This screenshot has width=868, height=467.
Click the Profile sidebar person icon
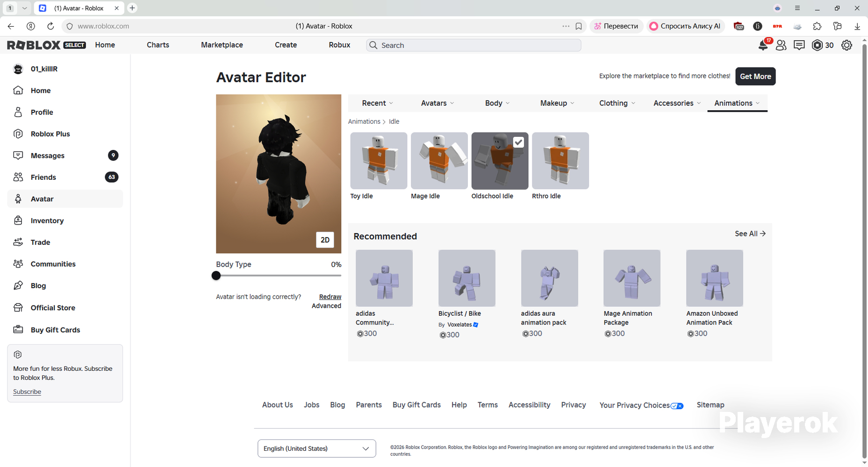pyautogui.click(x=18, y=112)
